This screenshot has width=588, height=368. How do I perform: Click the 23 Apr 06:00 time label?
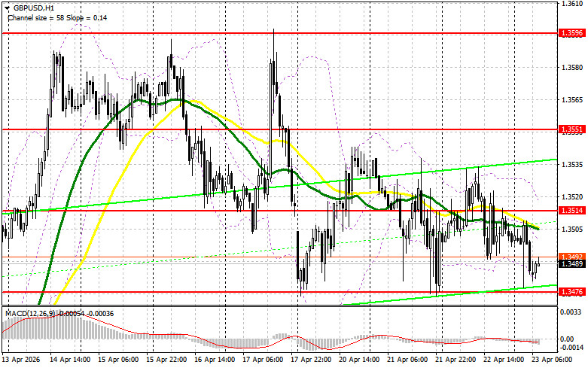[x=552, y=360]
